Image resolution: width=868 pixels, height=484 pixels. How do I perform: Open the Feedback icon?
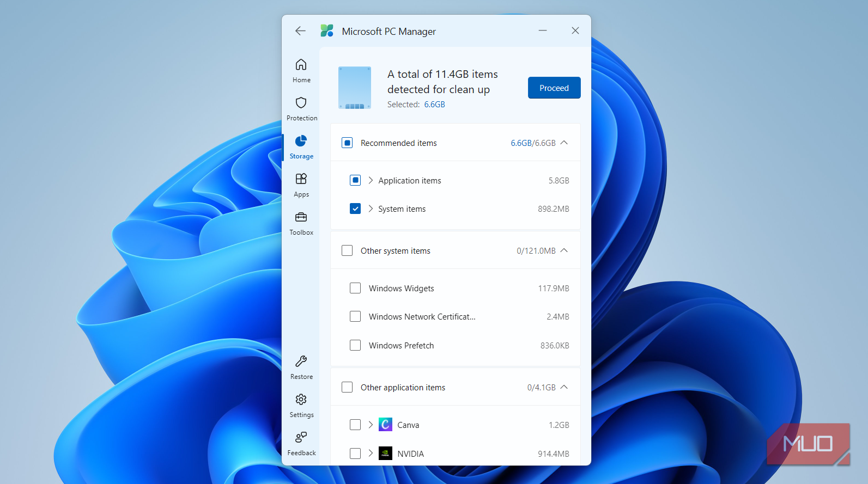pos(301,437)
